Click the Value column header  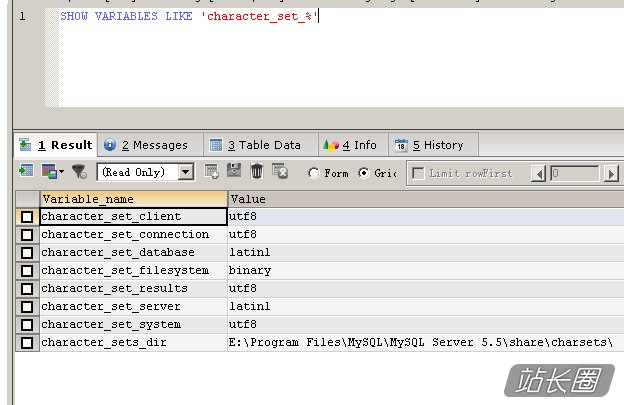click(x=426, y=199)
